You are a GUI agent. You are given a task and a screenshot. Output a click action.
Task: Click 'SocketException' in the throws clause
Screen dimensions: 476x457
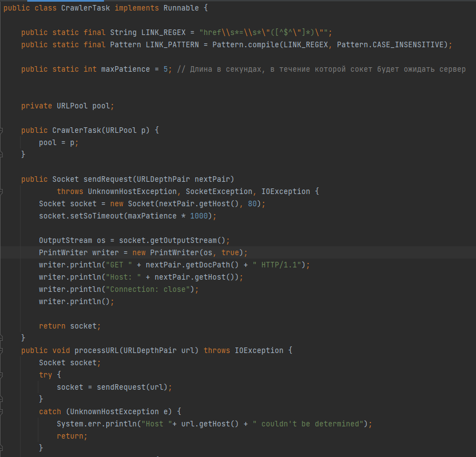click(219, 191)
